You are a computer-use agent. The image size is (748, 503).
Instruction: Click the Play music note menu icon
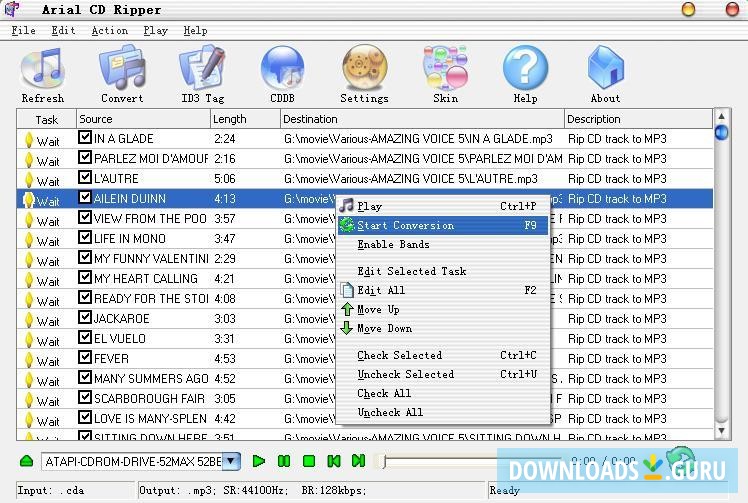347,206
